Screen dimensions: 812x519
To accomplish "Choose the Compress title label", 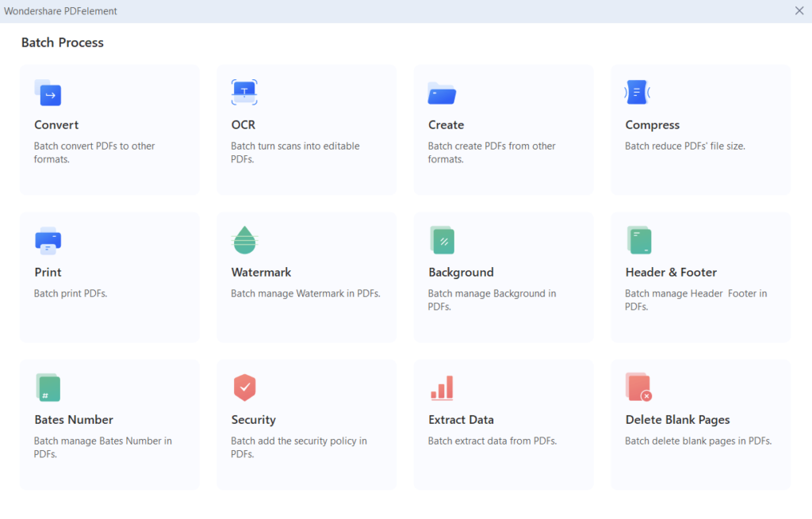I will [x=652, y=125].
